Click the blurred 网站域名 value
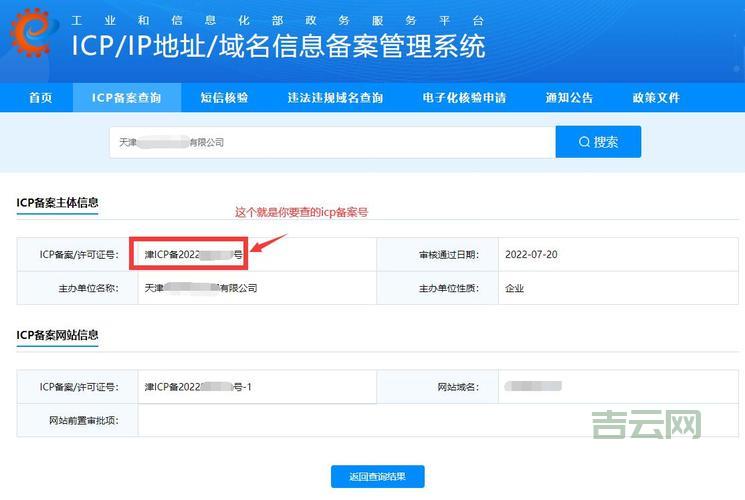Screen dimensions: 745x500 (x=533, y=386)
